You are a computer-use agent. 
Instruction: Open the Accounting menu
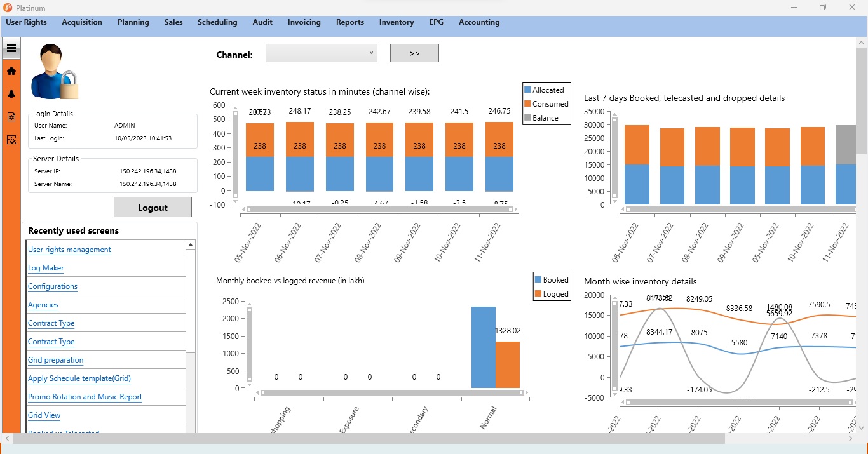479,22
